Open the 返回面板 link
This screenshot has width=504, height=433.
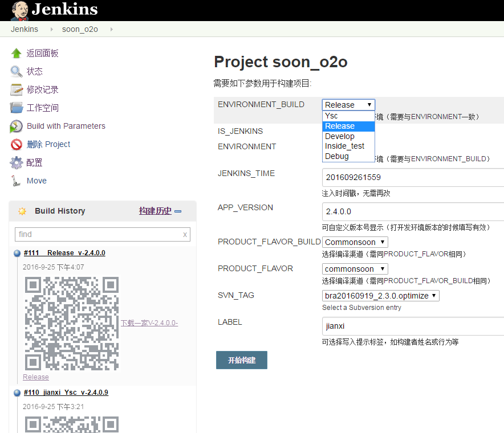pos(42,54)
